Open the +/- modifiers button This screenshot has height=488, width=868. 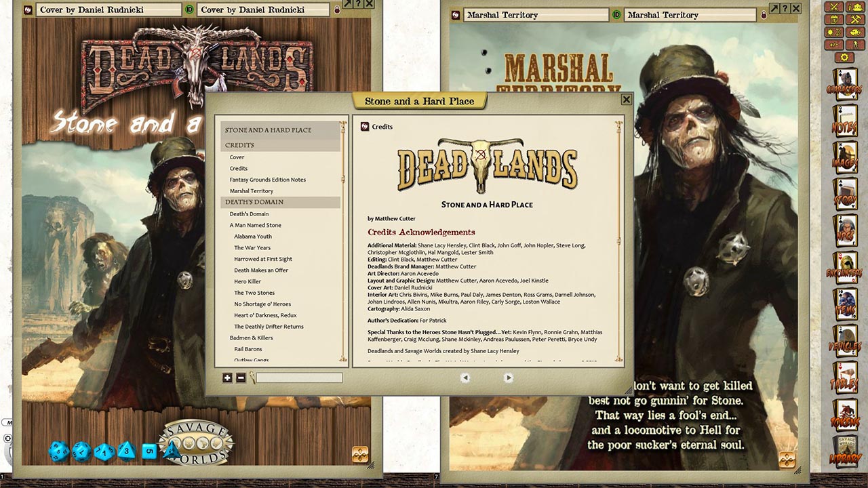835,44
